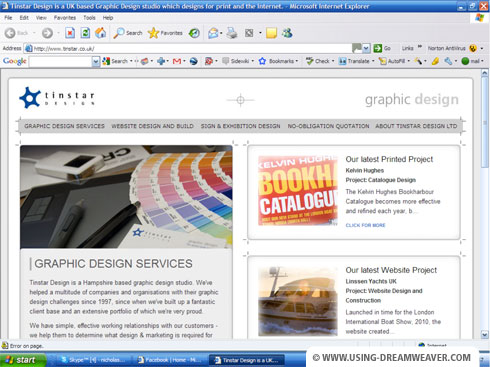Click spell Check in Google toolbar
This screenshot has height=367, width=490.
point(318,61)
